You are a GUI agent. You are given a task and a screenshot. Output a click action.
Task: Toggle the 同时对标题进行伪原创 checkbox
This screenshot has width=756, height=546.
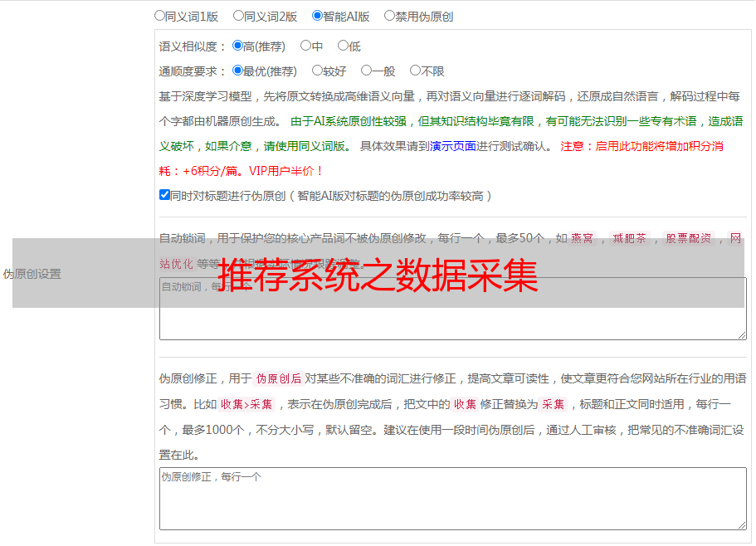point(164,196)
